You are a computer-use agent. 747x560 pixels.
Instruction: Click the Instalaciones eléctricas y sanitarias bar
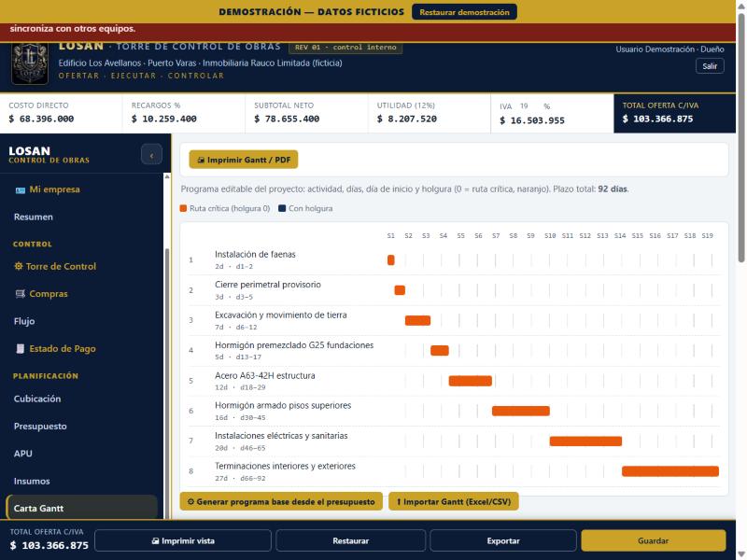pos(585,441)
